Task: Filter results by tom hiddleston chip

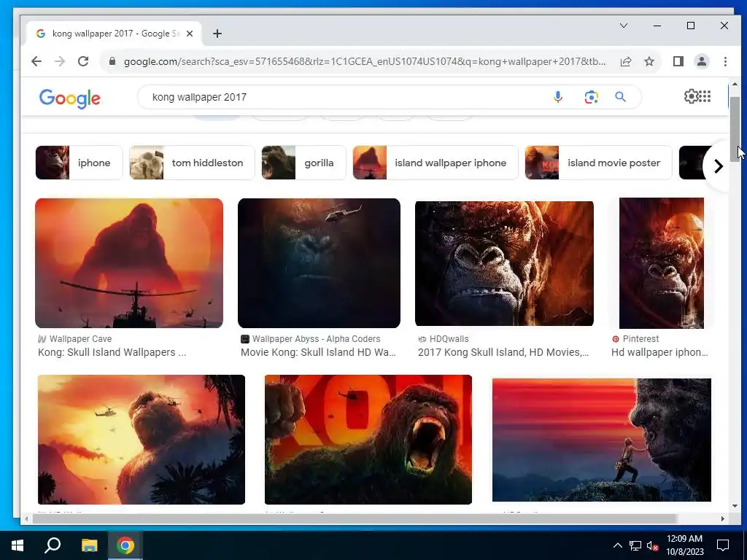Action: click(x=192, y=163)
